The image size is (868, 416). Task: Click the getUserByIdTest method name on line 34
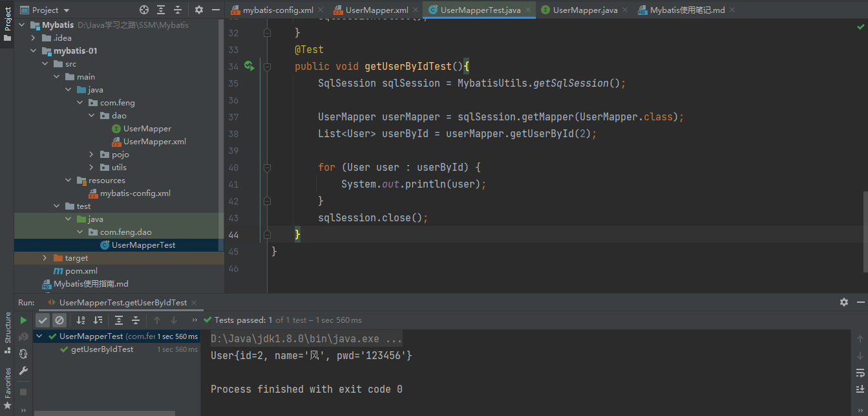408,66
